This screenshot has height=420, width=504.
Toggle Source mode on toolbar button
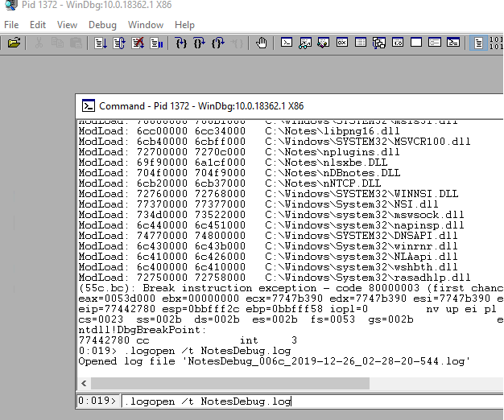479,43
